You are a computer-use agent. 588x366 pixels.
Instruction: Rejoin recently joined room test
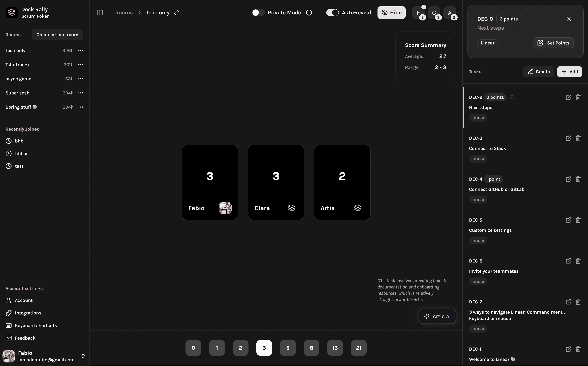pyautogui.click(x=15, y=166)
